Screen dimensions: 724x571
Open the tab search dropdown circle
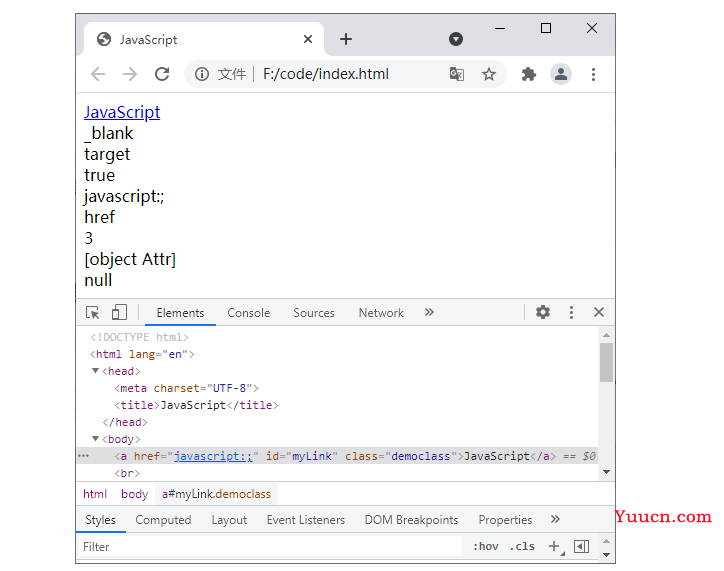[x=456, y=39]
